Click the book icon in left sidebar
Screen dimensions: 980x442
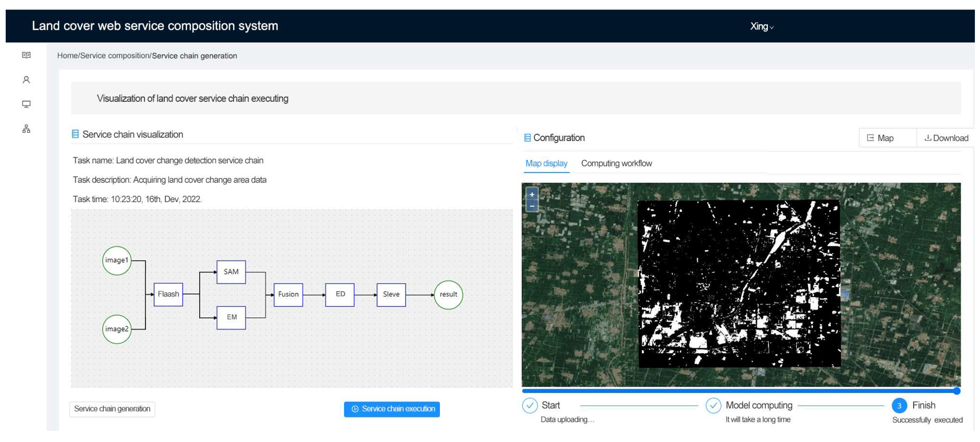pyautogui.click(x=26, y=55)
